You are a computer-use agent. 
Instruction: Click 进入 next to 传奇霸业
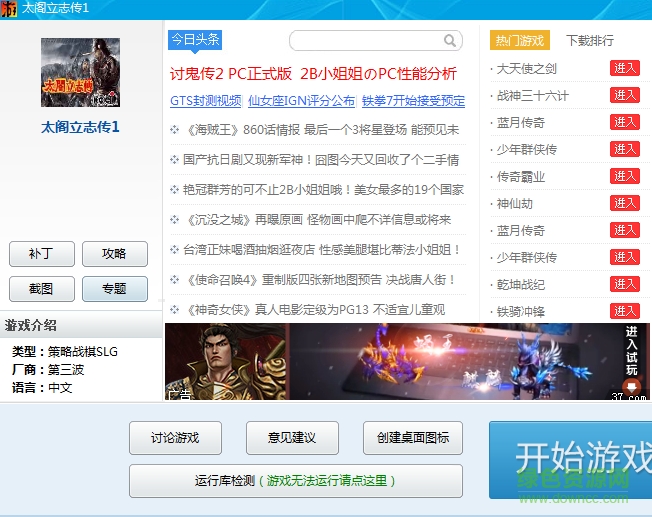coord(625,176)
